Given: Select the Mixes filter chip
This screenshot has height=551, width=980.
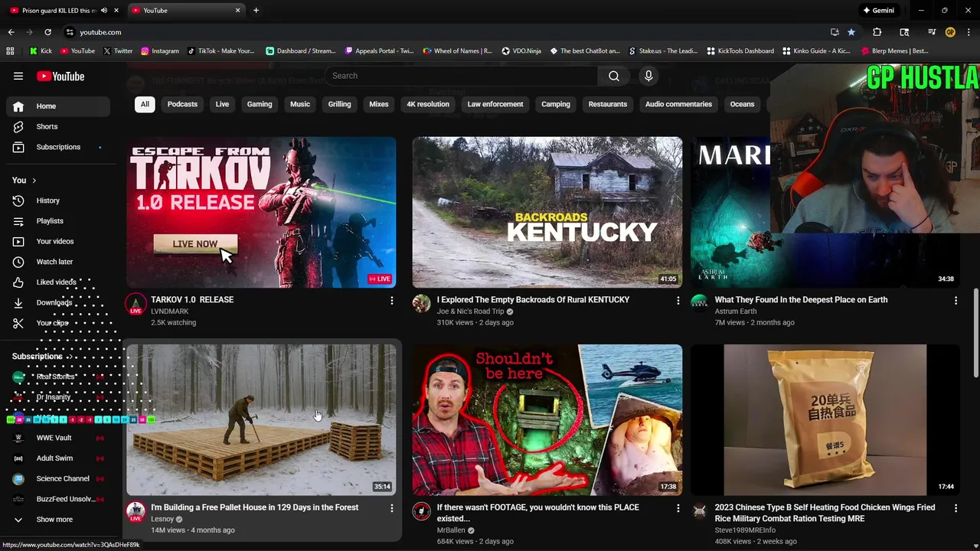Looking at the screenshot, I should pos(379,104).
